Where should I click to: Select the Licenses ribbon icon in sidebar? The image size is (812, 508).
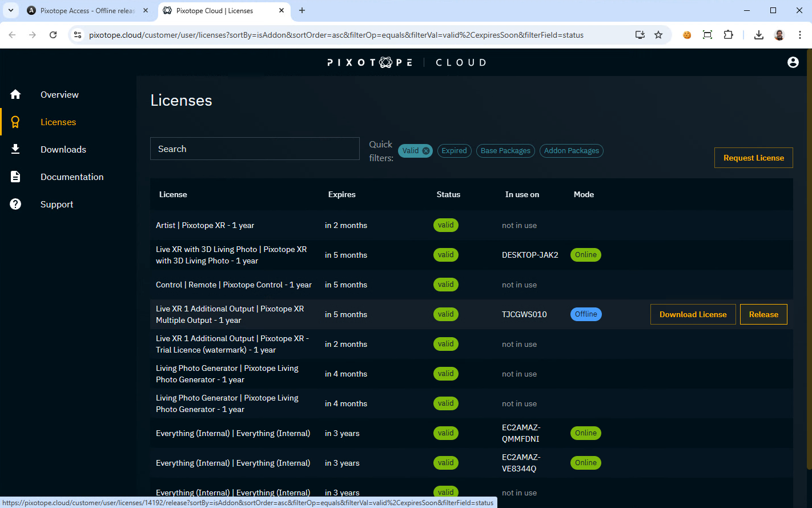[15, 122]
